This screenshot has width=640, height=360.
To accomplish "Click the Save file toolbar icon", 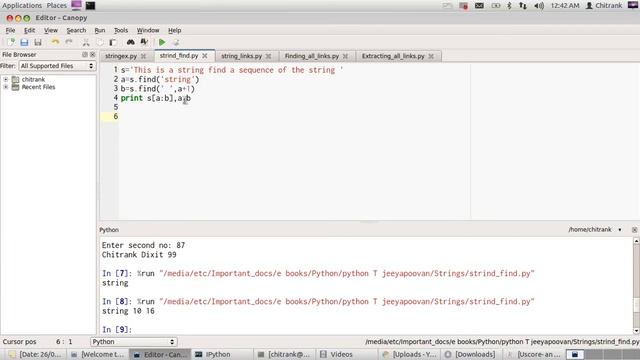I will pyautogui.click(x=24, y=42).
